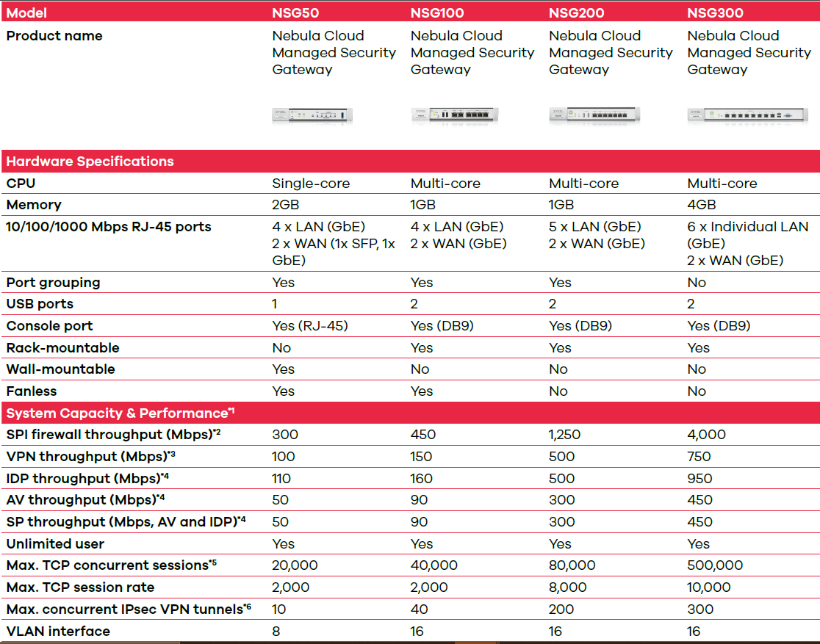Click the Max. TCP session rate label
Image resolution: width=820 pixels, height=644 pixels.
tap(81, 587)
